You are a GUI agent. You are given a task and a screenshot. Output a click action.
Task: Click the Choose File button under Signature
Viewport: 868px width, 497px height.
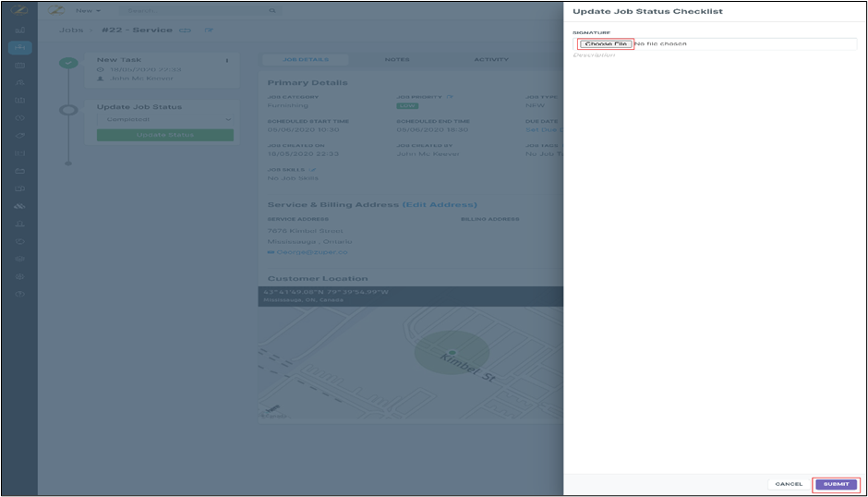[x=606, y=43]
